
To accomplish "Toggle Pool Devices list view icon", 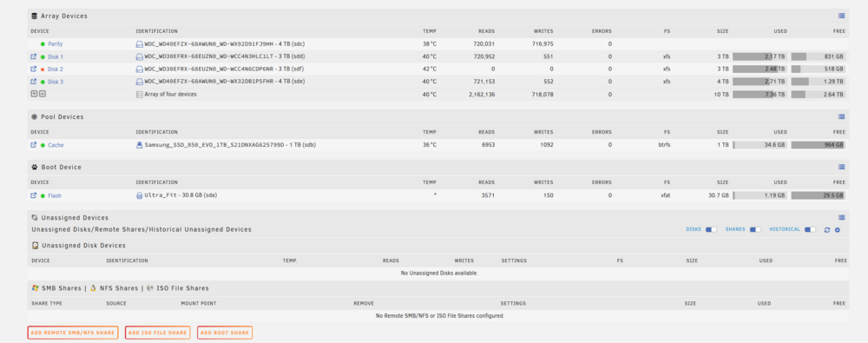I will point(841,117).
